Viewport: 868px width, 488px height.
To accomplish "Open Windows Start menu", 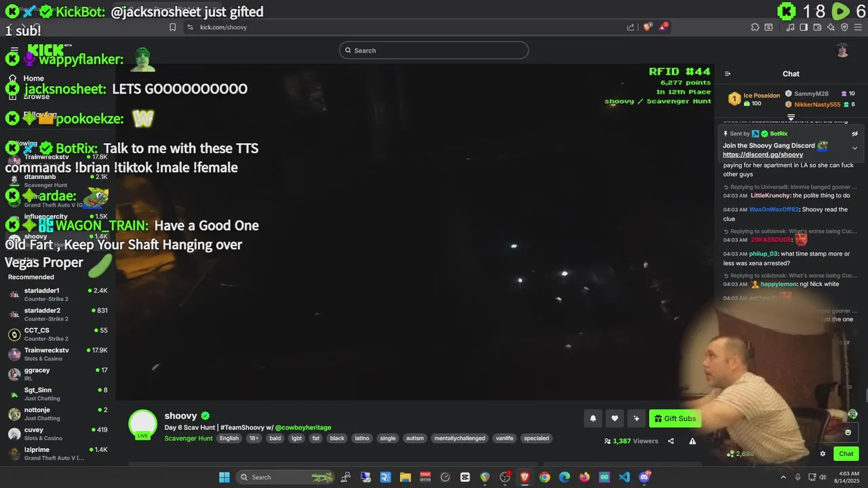I will pos(224,477).
